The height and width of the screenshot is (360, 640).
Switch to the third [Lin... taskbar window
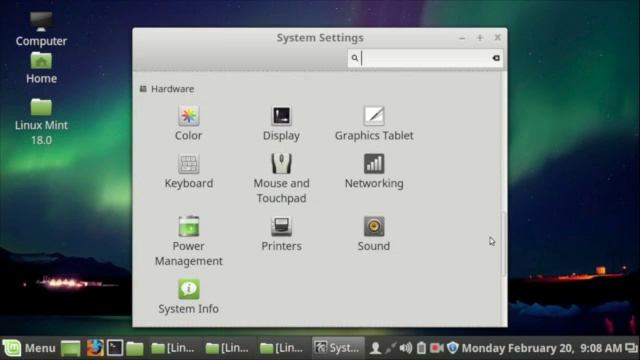(x=281, y=348)
